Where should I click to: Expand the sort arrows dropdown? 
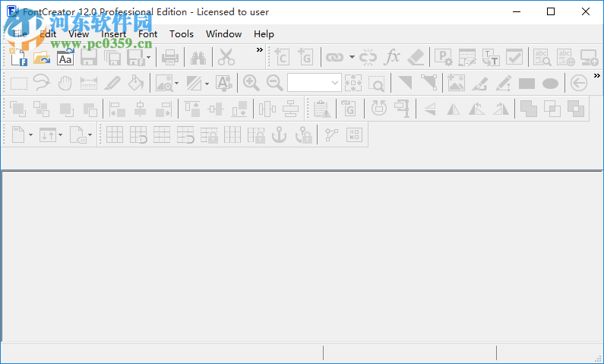(60, 135)
